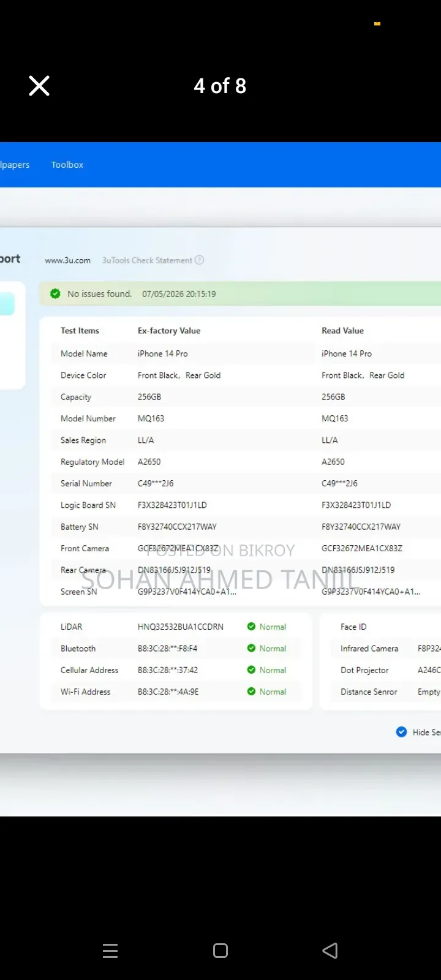The image size is (441, 980).
Task: Open the wallpapers tab
Action: coord(15,165)
